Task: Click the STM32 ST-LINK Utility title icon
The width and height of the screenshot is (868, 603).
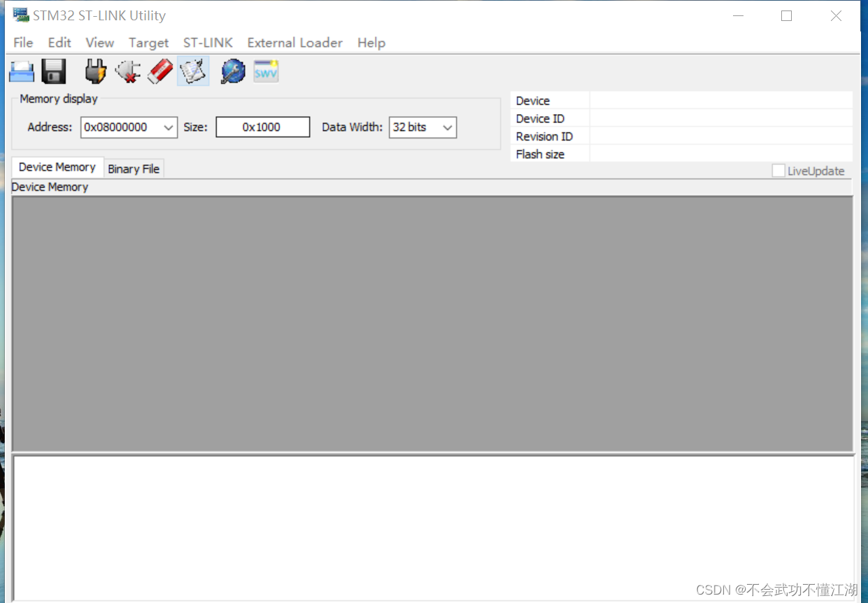Action: click(21, 15)
